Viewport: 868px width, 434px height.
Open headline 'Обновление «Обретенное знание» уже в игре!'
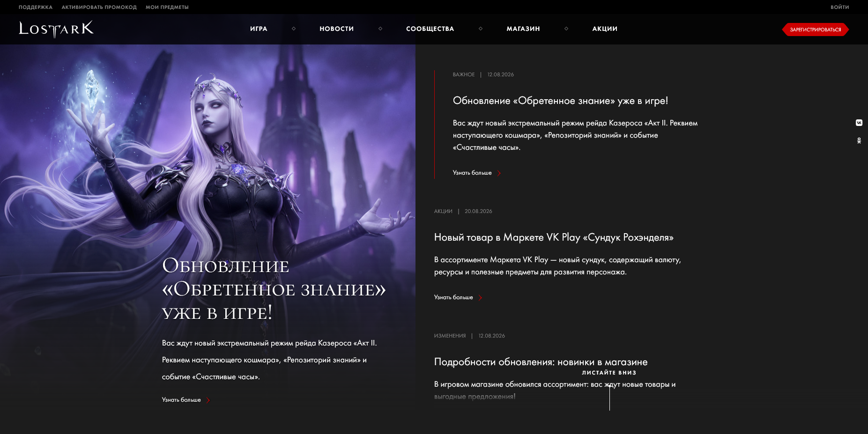(560, 101)
